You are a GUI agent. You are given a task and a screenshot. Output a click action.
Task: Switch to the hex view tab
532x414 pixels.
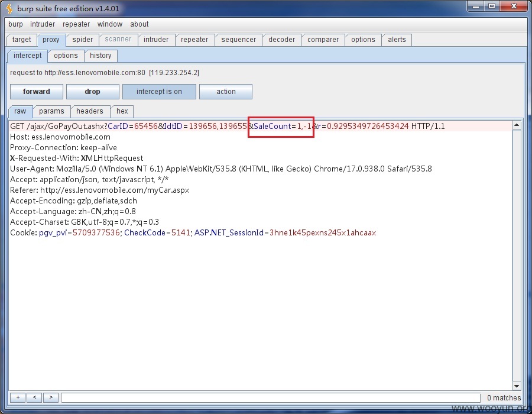[x=122, y=111]
